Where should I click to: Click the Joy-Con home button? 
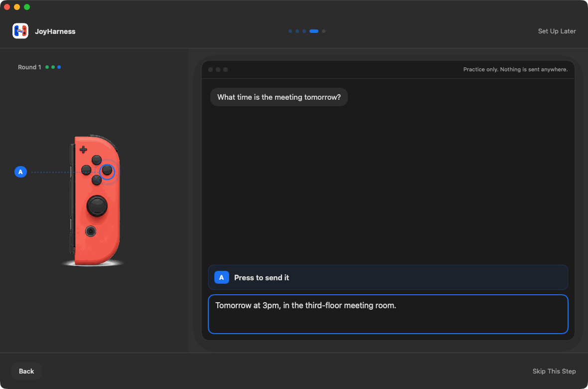pyautogui.click(x=90, y=231)
